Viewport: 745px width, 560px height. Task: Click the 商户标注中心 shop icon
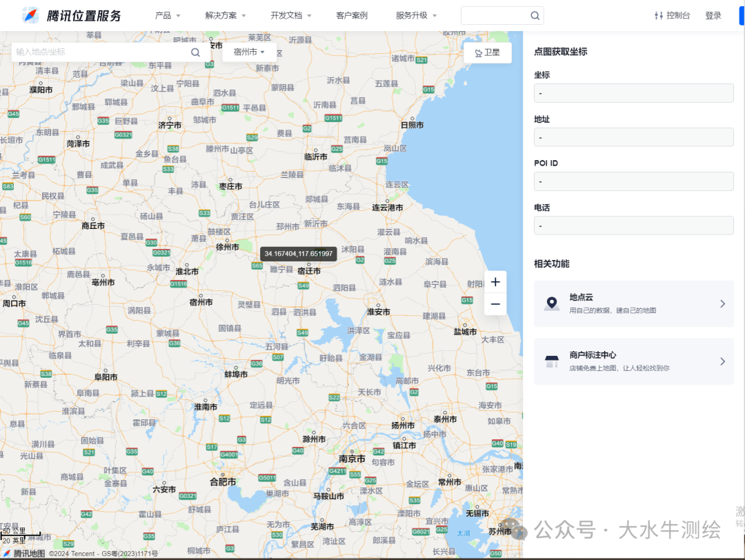552,361
